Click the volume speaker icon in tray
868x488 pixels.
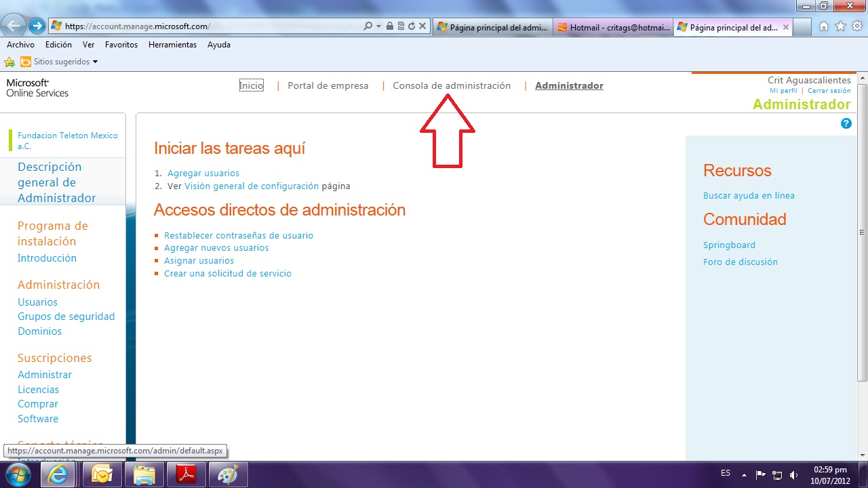pyautogui.click(x=794, y=474)
